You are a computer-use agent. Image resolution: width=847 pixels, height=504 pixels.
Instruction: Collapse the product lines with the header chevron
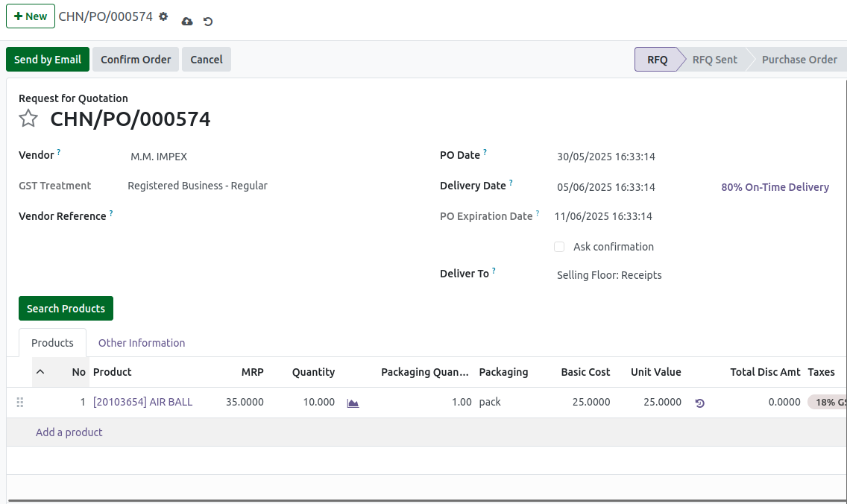click(x=40, y=371)
